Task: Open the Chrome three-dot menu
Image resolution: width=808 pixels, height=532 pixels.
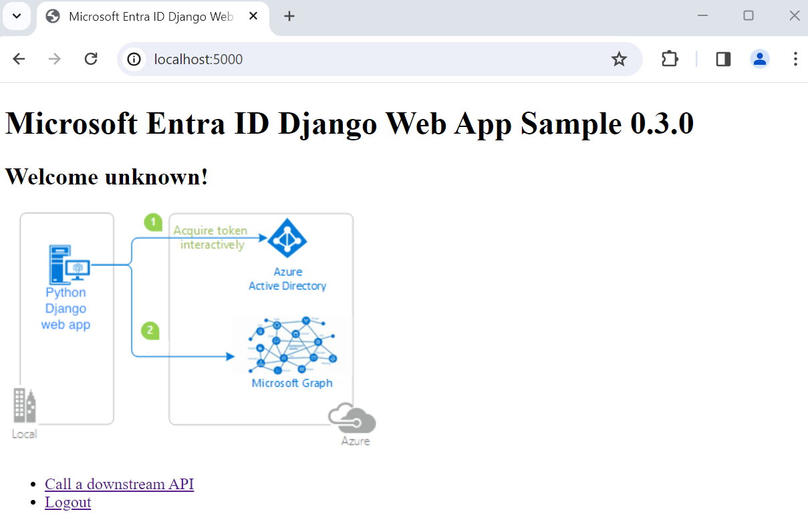Action: click(796, 59)
